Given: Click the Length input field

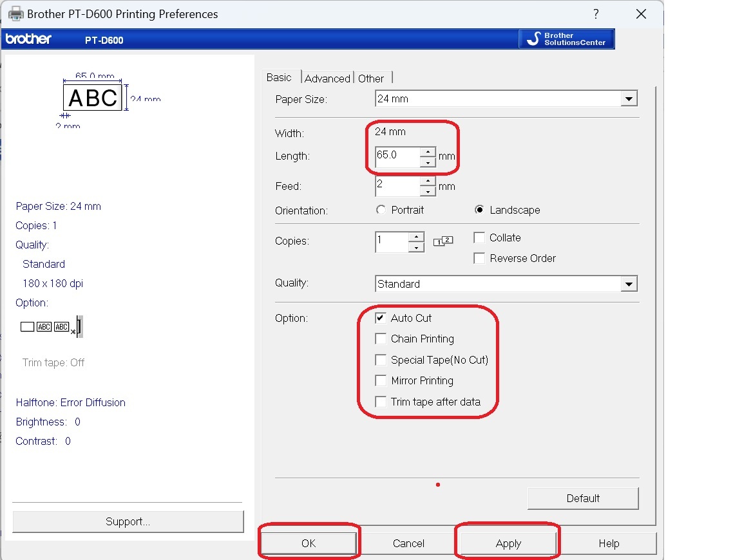Looking at the screenshot, I should (x=397, y=156).
